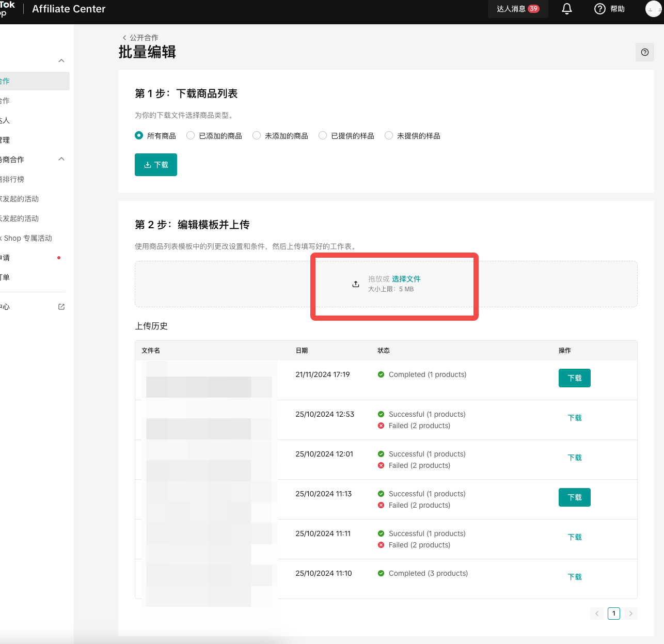Select page 1 in pagination

pyautogui.click(x=613, y=614)
